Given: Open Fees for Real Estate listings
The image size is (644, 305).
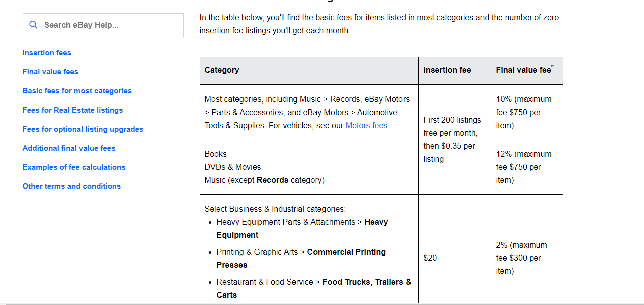Looking at the screenshot, I should click(x=72, y=110).
